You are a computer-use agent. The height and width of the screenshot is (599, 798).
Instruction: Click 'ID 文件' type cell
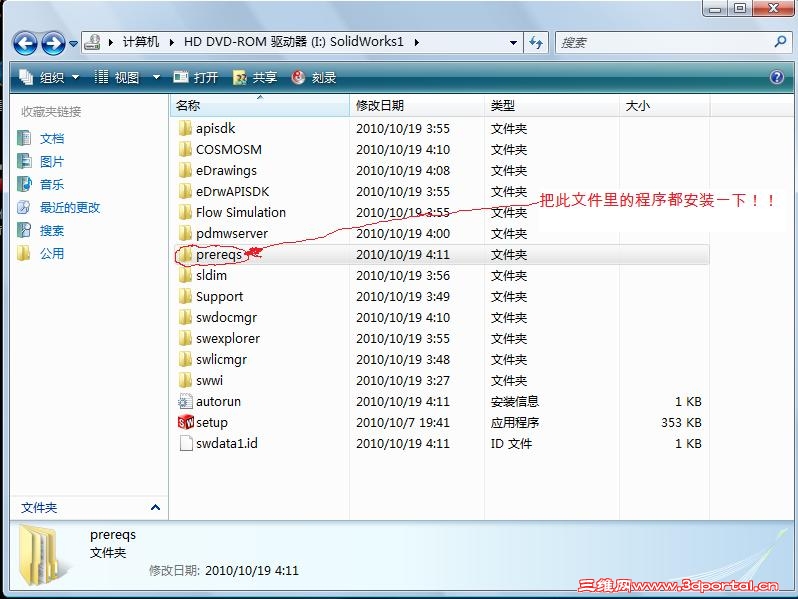511,443
